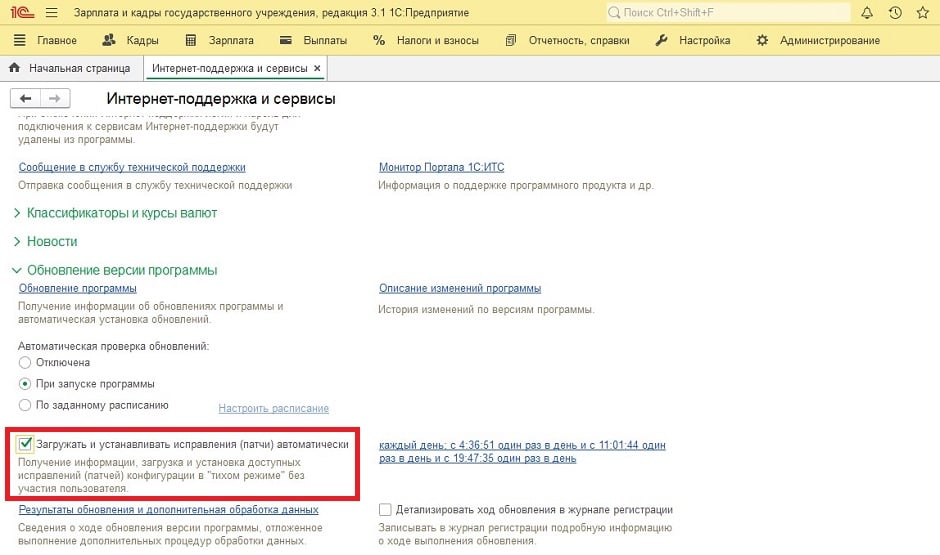
Task: Open notifications bell icon
Action: point(867,13)
